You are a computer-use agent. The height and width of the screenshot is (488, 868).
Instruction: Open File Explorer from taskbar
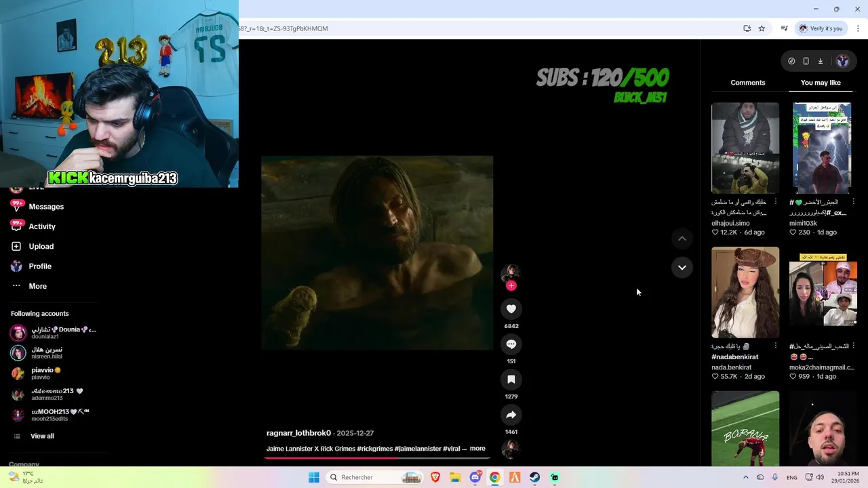455,477
